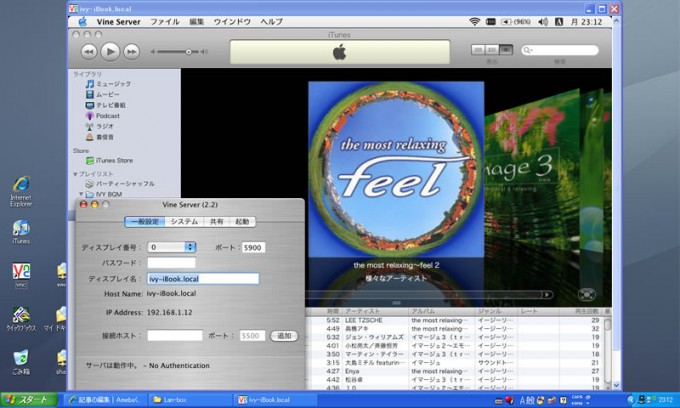Open Internet Explorer desktop icon
This screenshot has width=680, height=408.
click(x=20, y=190)
